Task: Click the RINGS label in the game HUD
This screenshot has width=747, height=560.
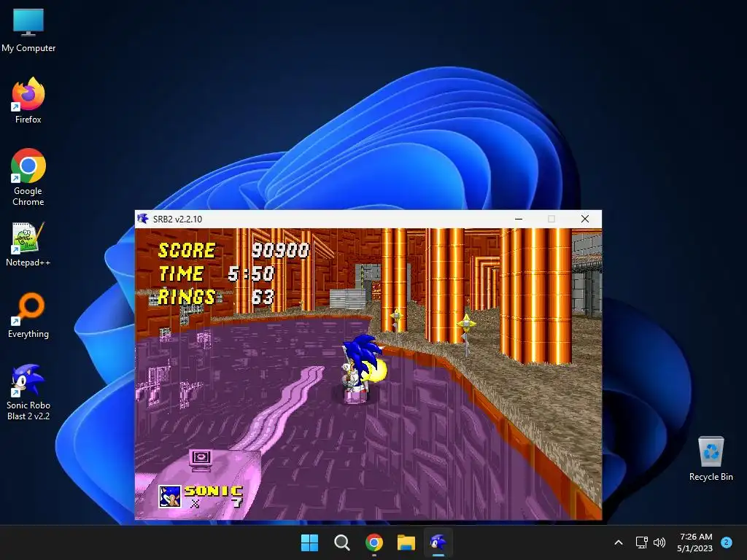Action: [186, 297]
